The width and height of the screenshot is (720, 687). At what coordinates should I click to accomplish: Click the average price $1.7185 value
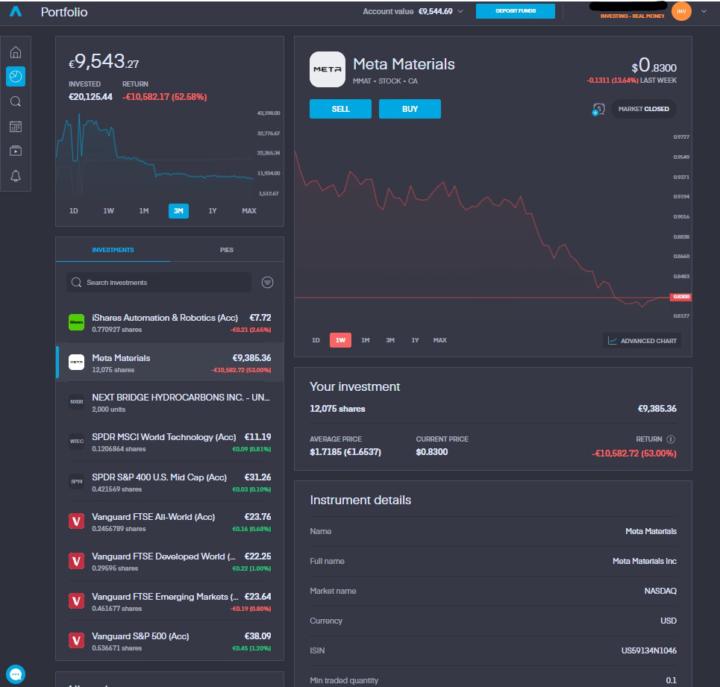click(x=345, y=452)
